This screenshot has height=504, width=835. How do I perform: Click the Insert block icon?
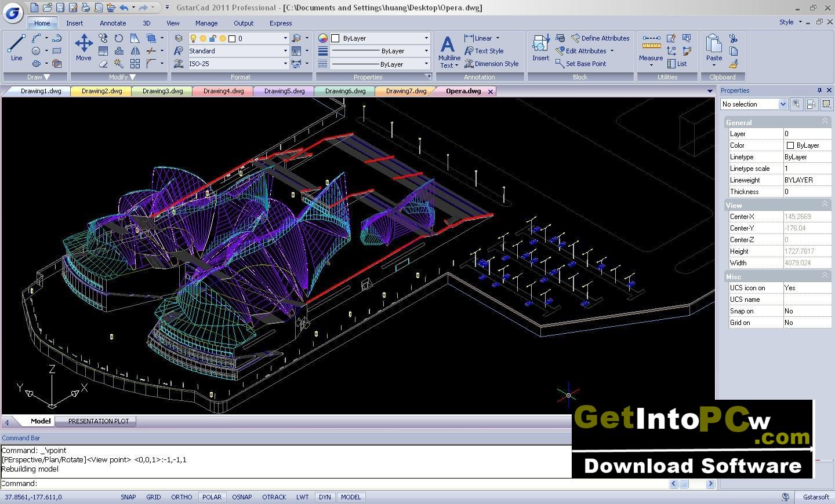(540, 48)
